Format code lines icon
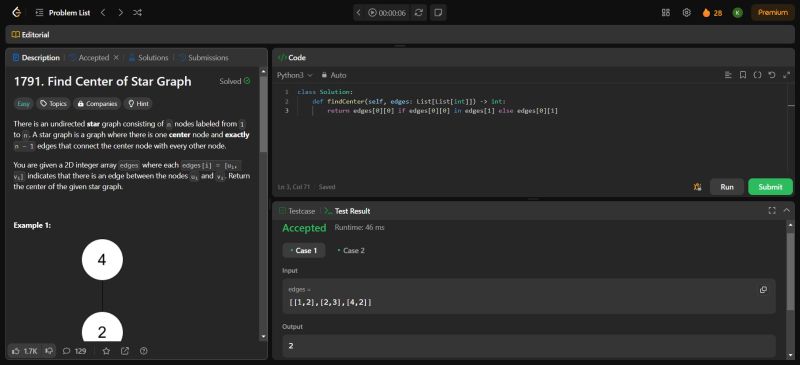800x365 pixels. coord(728,75)
